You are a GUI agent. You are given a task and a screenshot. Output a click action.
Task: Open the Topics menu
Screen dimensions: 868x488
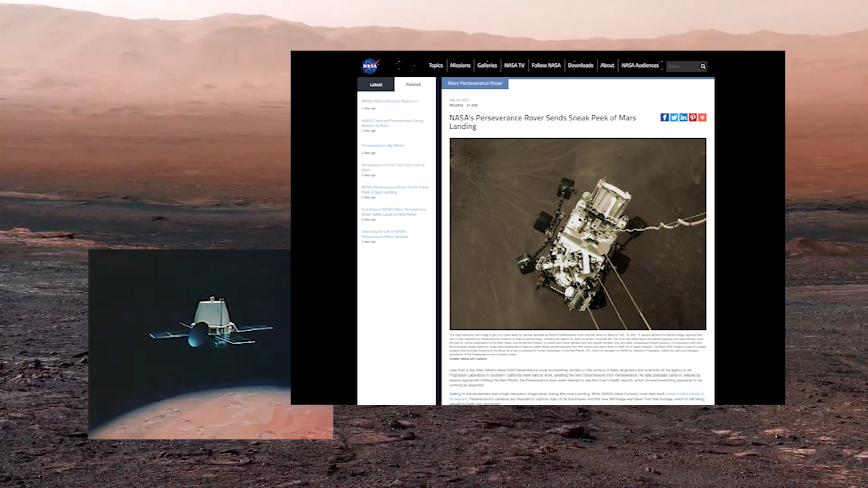[436, 65]
